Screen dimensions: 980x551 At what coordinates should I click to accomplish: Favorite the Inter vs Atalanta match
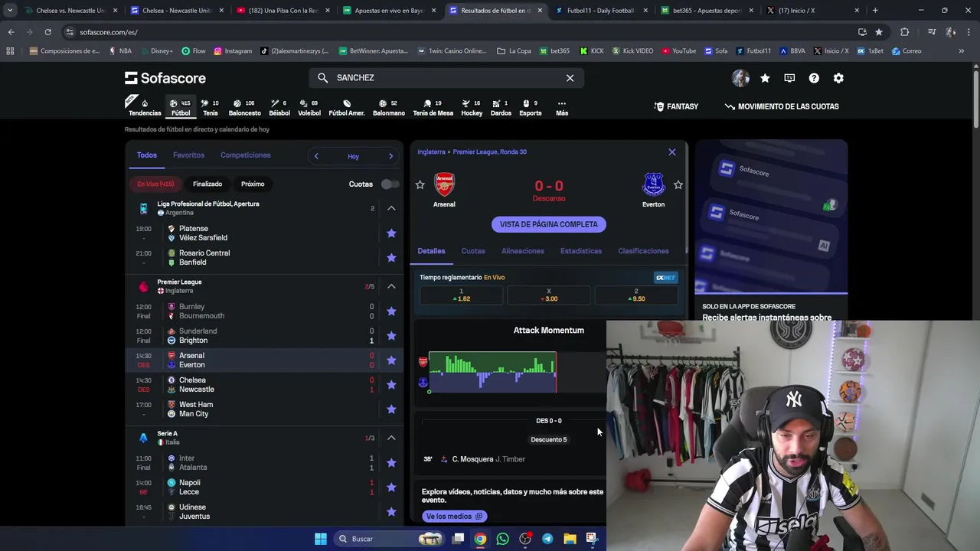(391, 463)
